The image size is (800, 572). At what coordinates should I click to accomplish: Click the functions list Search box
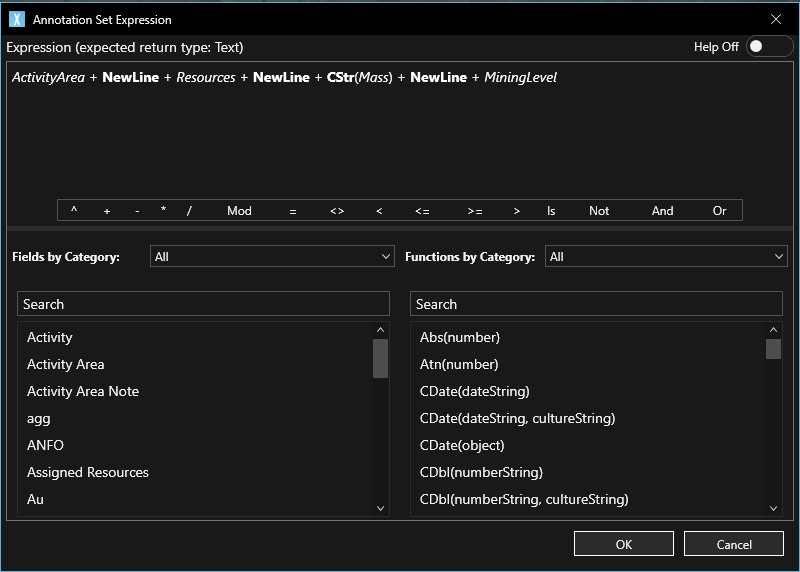tap(596, 304)
